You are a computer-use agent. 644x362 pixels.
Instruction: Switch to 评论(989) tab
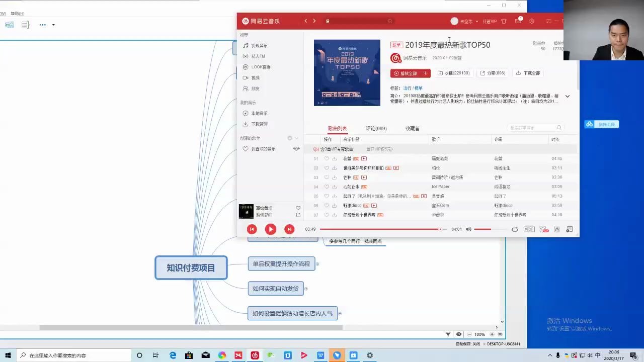[376, 129]
